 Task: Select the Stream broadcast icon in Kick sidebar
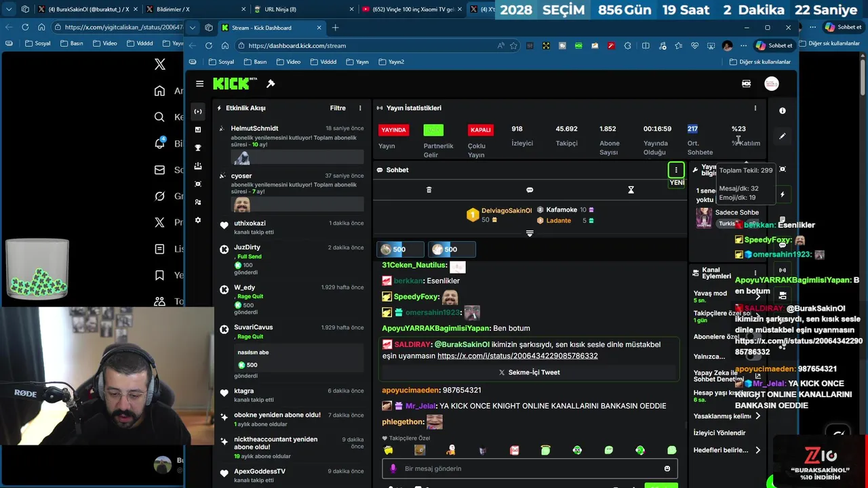(197, 111)
